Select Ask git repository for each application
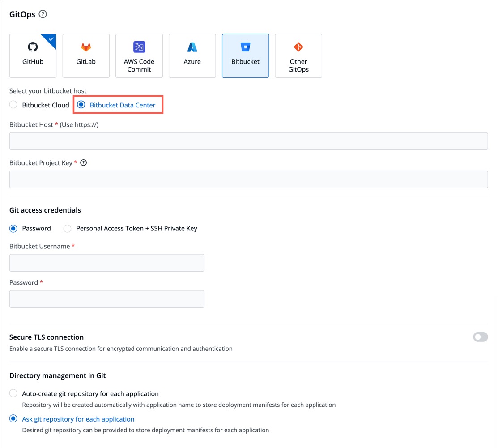The image size is (498, 448). coord(13,419)
